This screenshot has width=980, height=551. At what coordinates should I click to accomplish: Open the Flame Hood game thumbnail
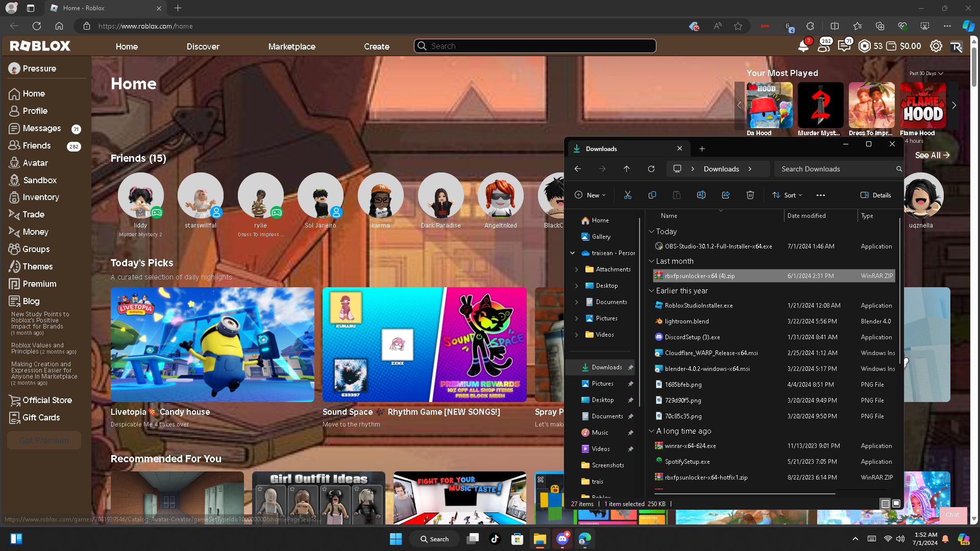tap(922, 105)
